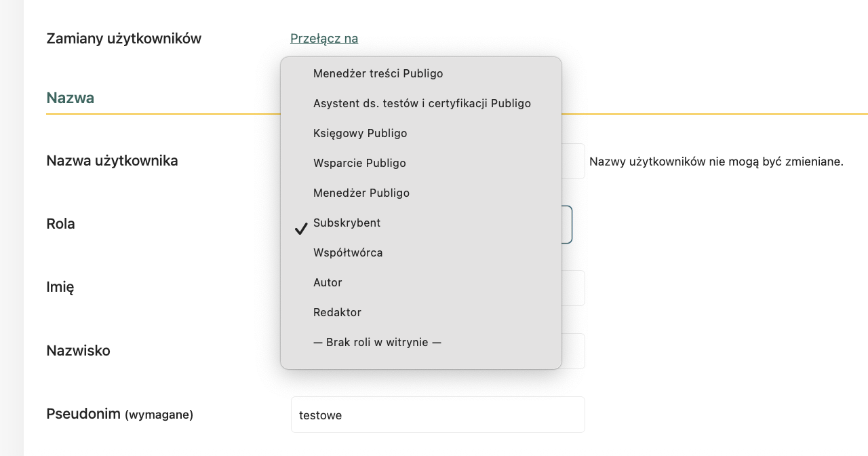
Task: Click the Nazwa użytkownika input field
Action: pos(573,161)
